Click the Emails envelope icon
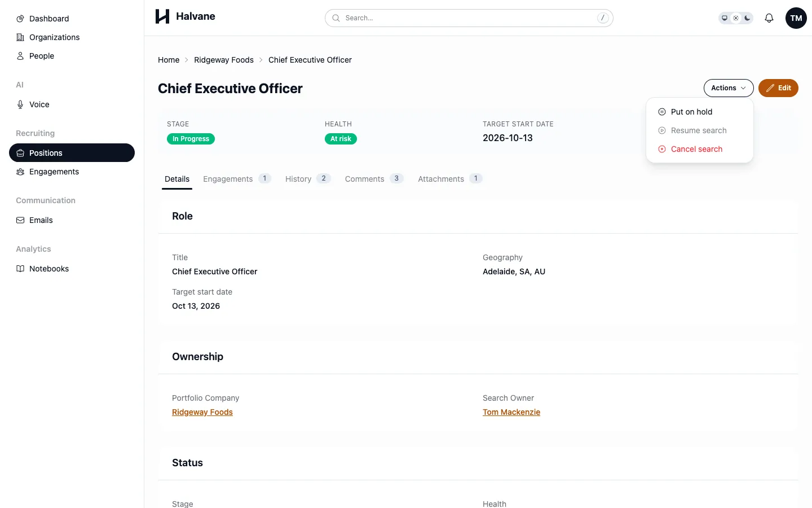812x508 pixels. click(x=20, y=220)
